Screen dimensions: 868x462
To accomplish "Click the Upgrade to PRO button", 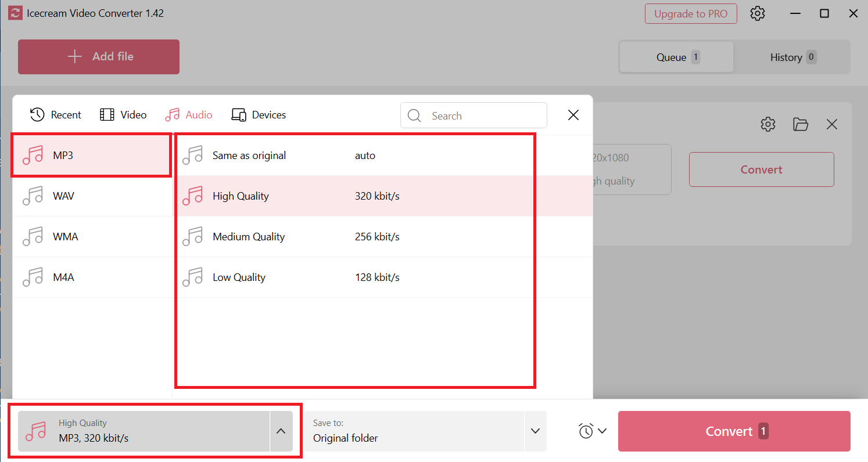I will [x=691, y=13].
